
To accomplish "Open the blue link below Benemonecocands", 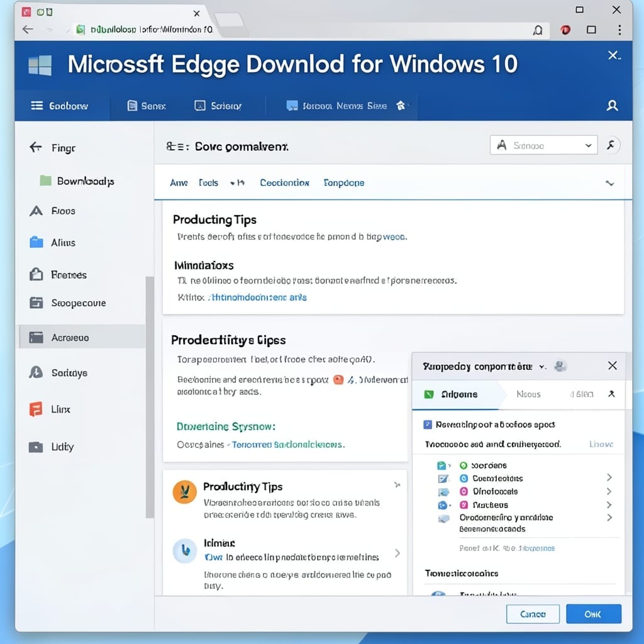I will [x=536, y=548].
